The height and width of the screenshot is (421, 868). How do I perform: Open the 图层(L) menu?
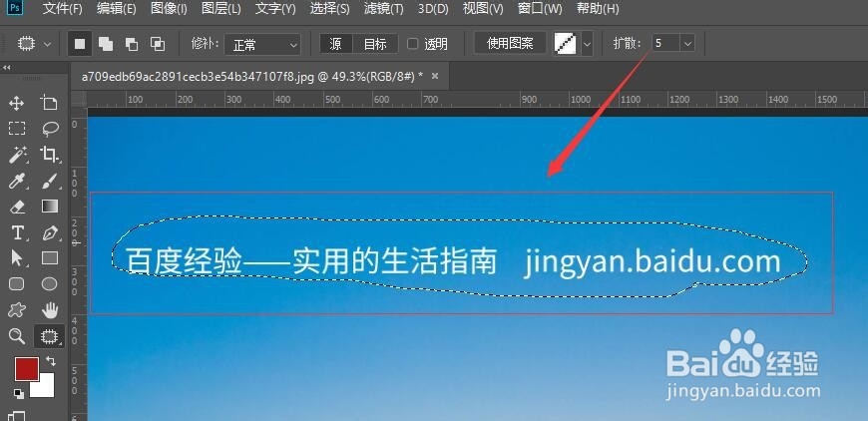tap(220, 9)
